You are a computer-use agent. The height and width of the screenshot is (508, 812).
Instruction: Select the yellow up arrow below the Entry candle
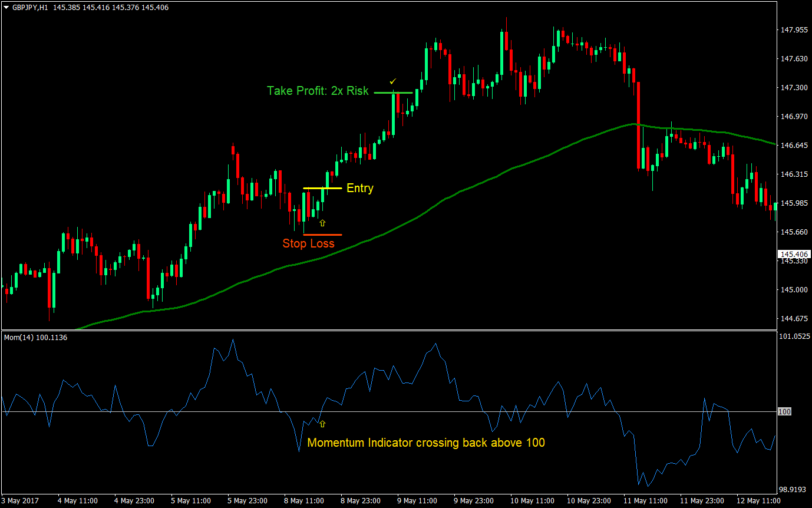click(x=322, y=223)
